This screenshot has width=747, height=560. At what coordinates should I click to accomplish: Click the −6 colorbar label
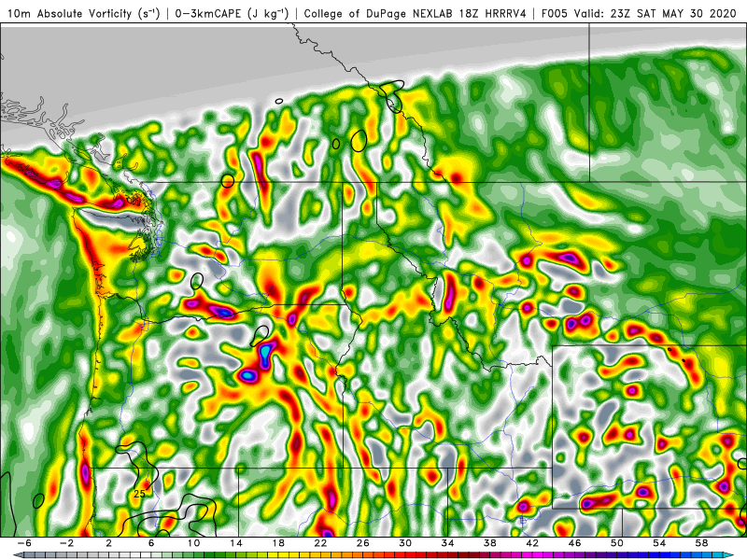coord(24,543)
